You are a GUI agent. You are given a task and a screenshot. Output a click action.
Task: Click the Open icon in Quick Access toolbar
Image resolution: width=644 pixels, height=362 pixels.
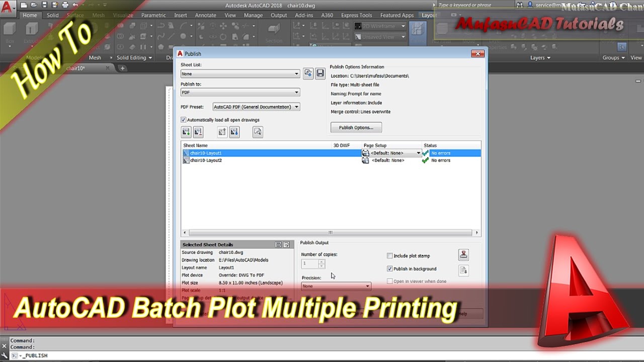pyautogui.click(x=35, y=5)
